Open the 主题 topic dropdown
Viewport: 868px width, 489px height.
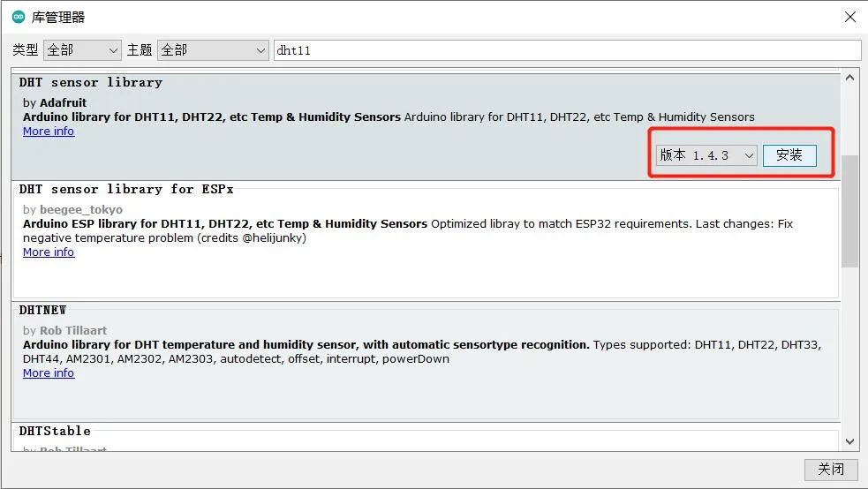[x=213, y=50]
